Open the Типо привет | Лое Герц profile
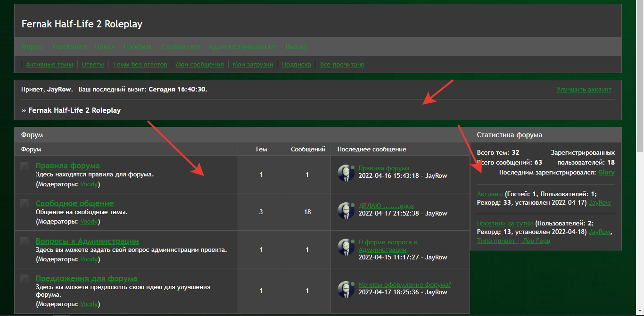644x316 pixels. coord(514,241)
